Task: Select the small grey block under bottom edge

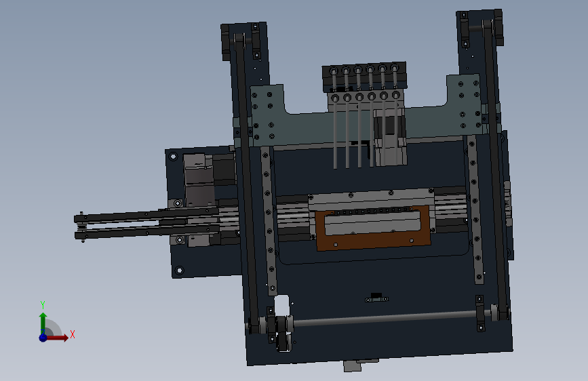Action: (353, 365)
